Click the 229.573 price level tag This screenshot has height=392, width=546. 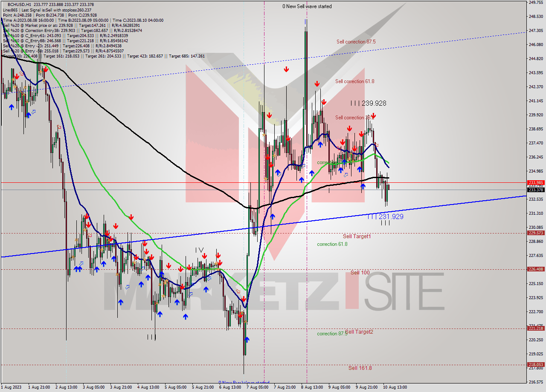point(536,233)
